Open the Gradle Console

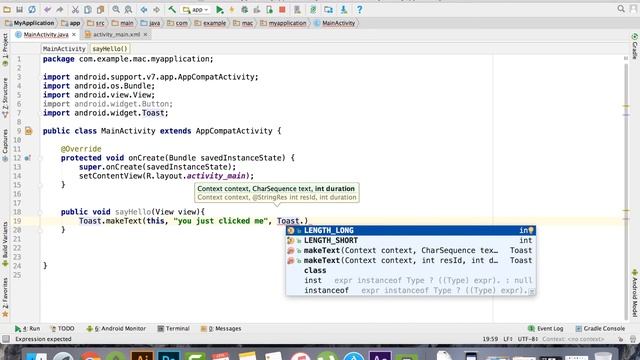click(600, 329)
